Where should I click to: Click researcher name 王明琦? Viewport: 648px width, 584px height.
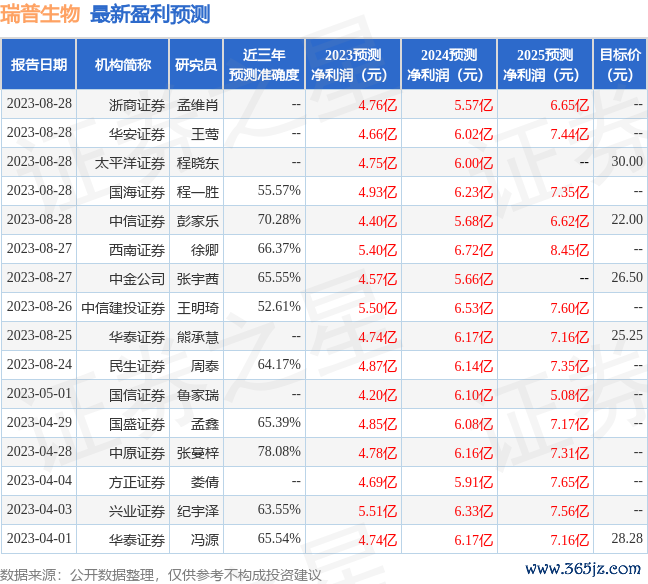pyautogui.click(x=198, y=308)
